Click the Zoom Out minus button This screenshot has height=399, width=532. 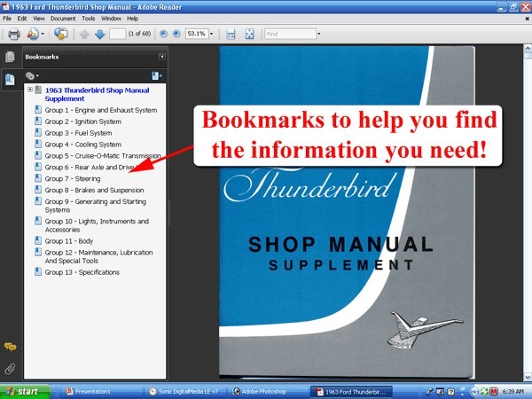163,34
